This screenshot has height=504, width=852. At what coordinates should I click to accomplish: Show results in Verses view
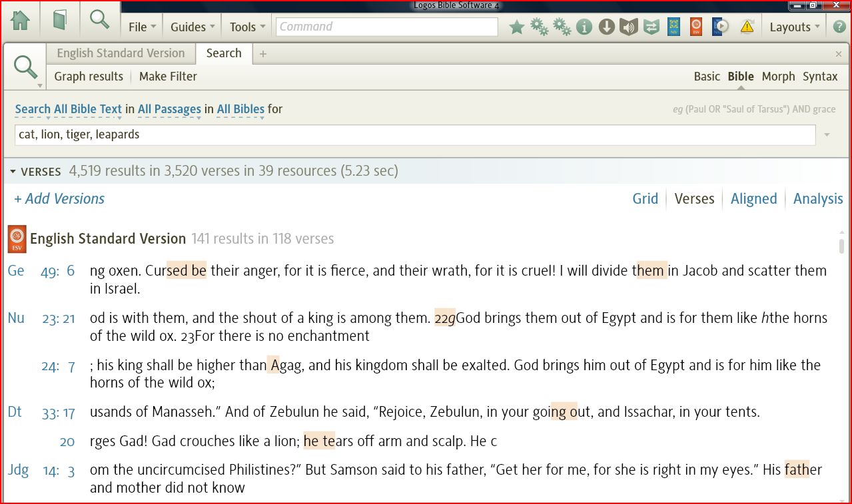click(x=694, y=198)
